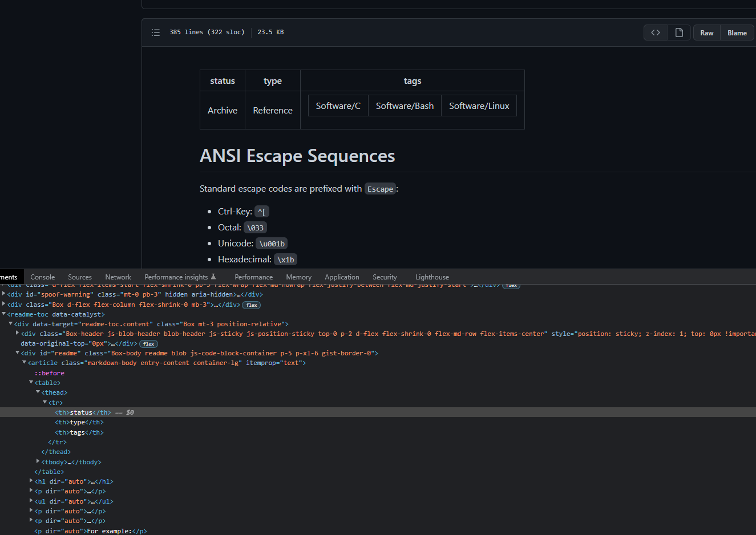Select the th type DOM line
Viewport: 756px width, 535px height.
click(79, 423)
